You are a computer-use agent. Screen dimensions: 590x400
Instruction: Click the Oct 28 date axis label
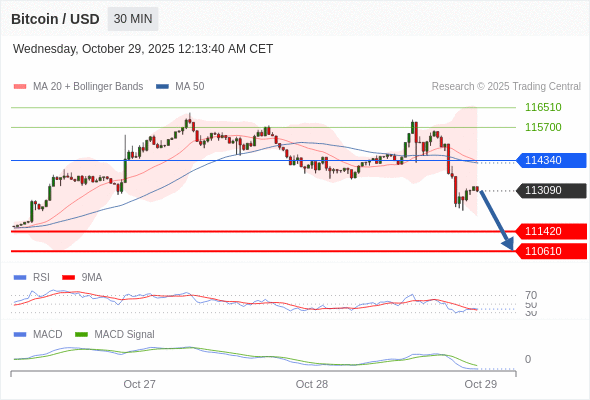[312, 384]
